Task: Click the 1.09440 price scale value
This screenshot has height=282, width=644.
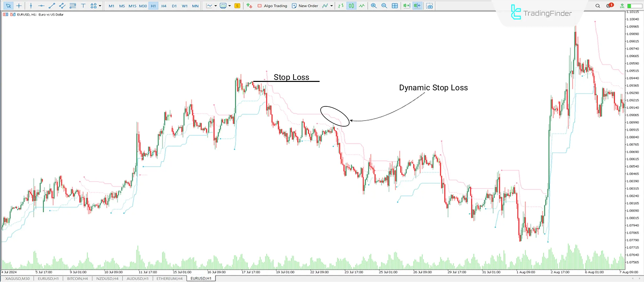Action: click(x=632, y=78)
